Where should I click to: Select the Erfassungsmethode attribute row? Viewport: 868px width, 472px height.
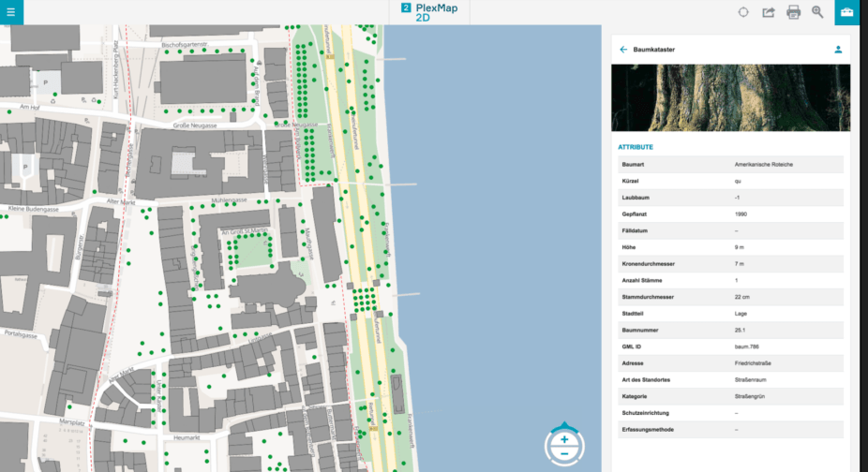coord(731,430)
